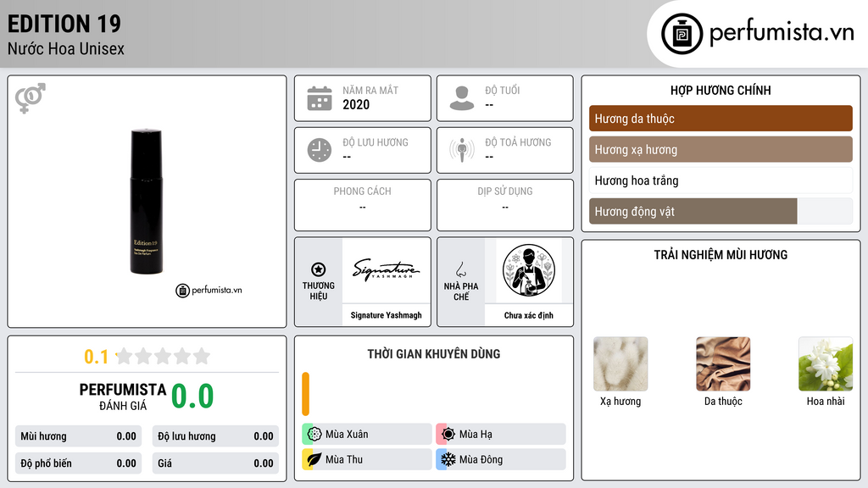Viewport: 868px width, 488px height.
Task: Click the star badge icon above Thương hiệu
Action: pyautogui.click(x=319, y=269)
